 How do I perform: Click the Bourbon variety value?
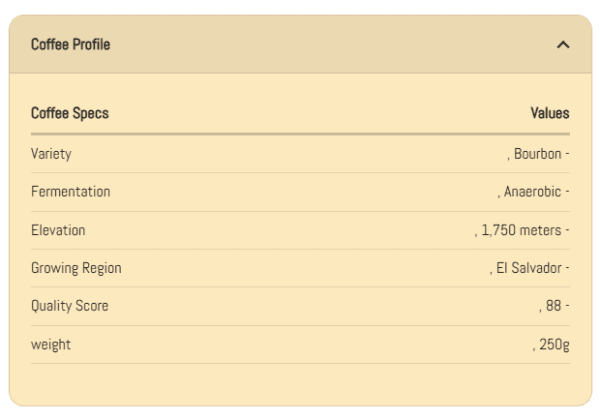(538, 154)
